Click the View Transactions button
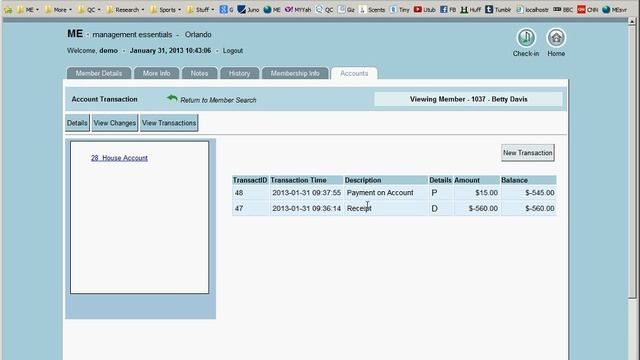This screenshot has height=360, width=640. click(x=169, y=123)
